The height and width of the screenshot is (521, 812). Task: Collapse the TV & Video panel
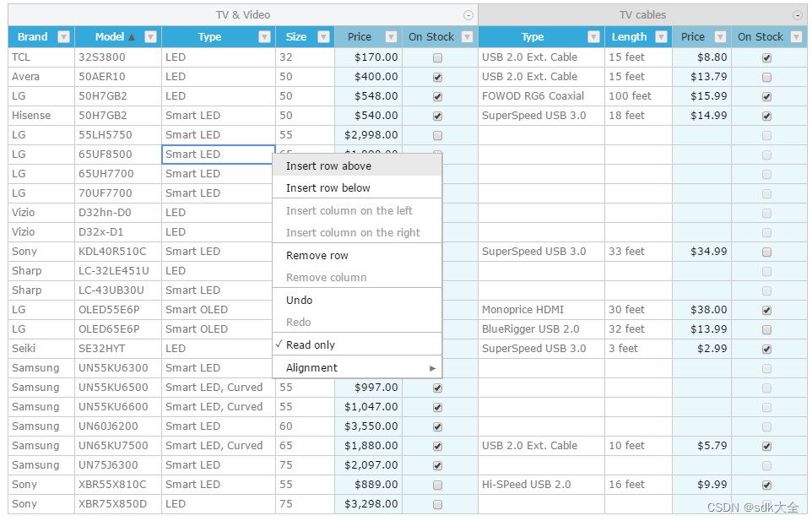[468, 14]
